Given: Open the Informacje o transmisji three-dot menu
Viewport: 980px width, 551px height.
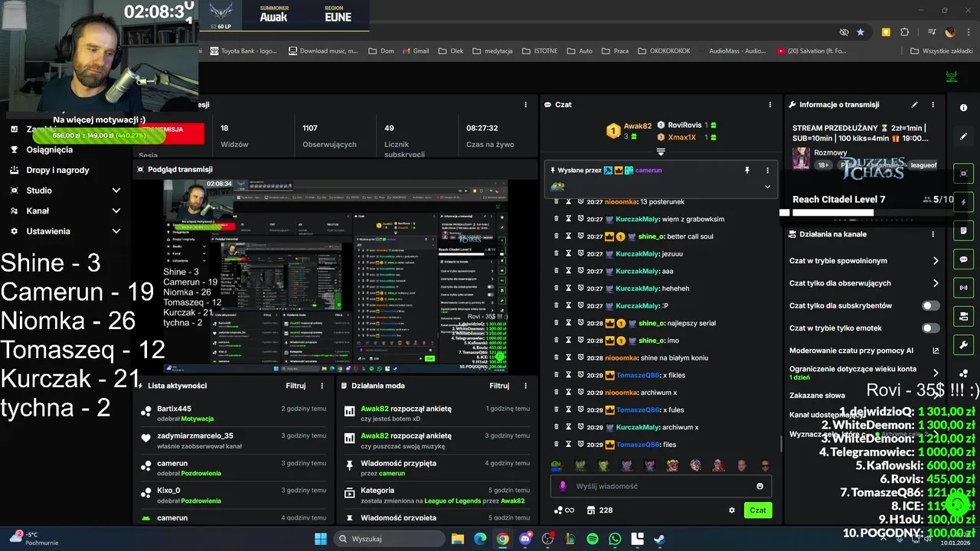Looking at the screenshot, I should point(933,105).
